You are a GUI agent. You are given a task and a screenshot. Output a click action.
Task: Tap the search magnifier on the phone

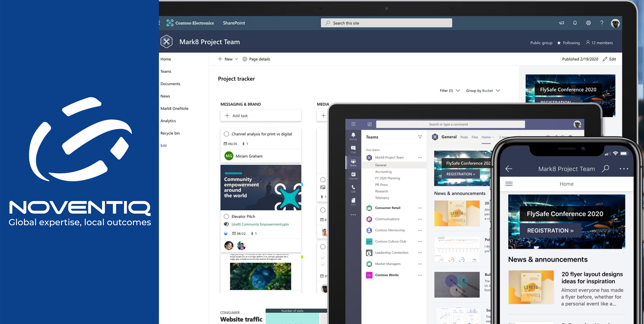pos(605,169)
